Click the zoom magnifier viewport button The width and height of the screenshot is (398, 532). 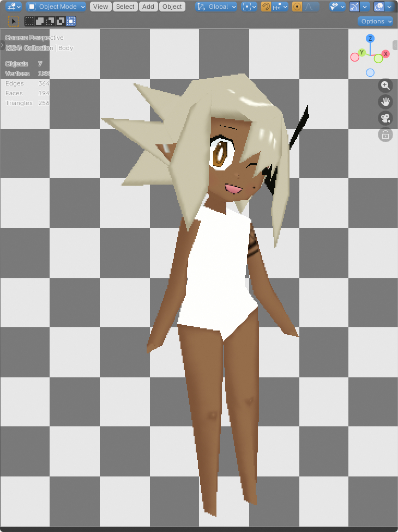pos(385,85)
